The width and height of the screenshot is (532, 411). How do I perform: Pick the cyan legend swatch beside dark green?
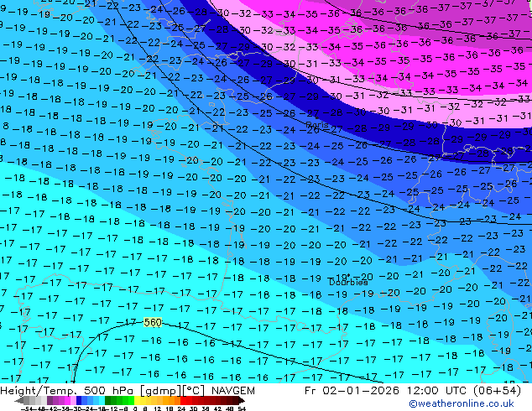pyautogui.click(x=102, y=400)
